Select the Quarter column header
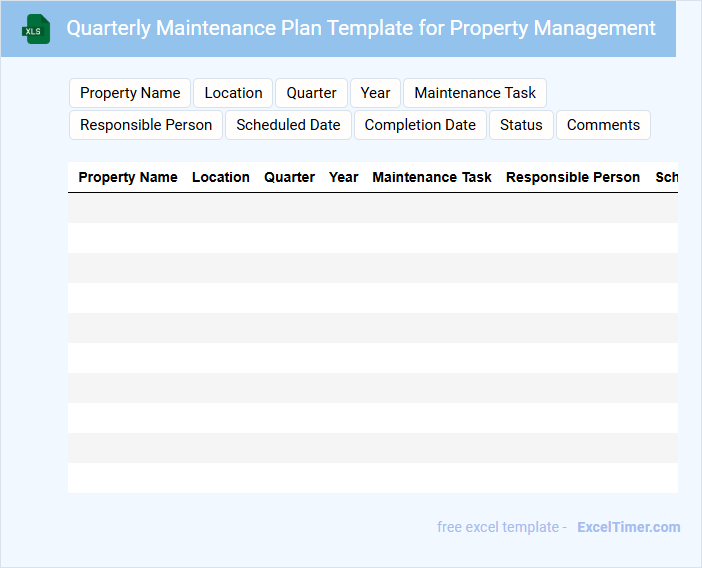The width and height of the screenshot is (702, 568). pyautogui.click(x=289, y=177)
